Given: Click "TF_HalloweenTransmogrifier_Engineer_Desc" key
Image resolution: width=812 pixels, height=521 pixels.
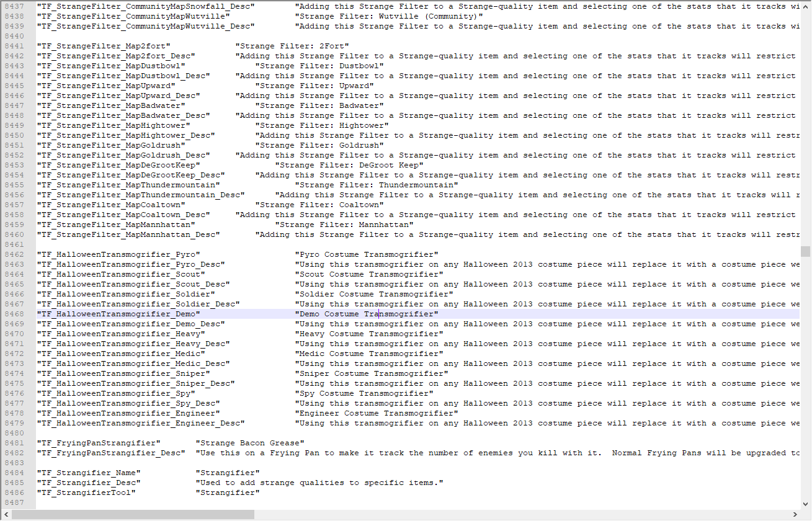Looking at the screenshot, I should [x=141, y=423].
